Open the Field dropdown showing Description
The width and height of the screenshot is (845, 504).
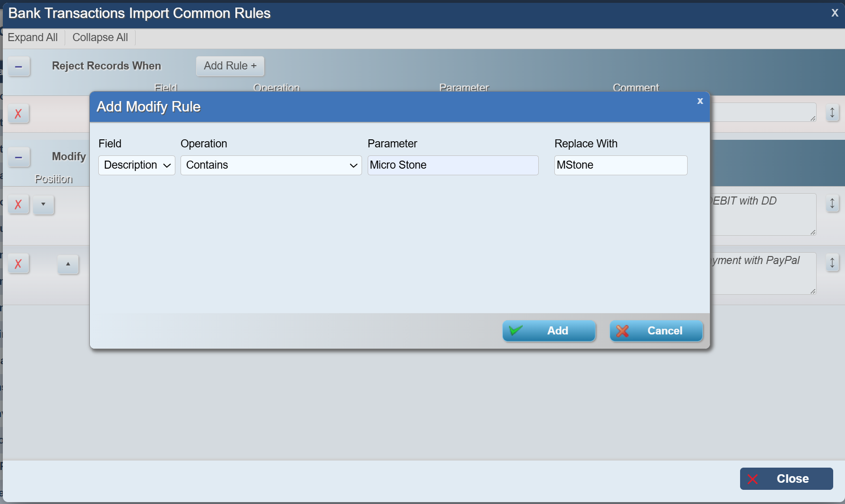pos(137,165)
